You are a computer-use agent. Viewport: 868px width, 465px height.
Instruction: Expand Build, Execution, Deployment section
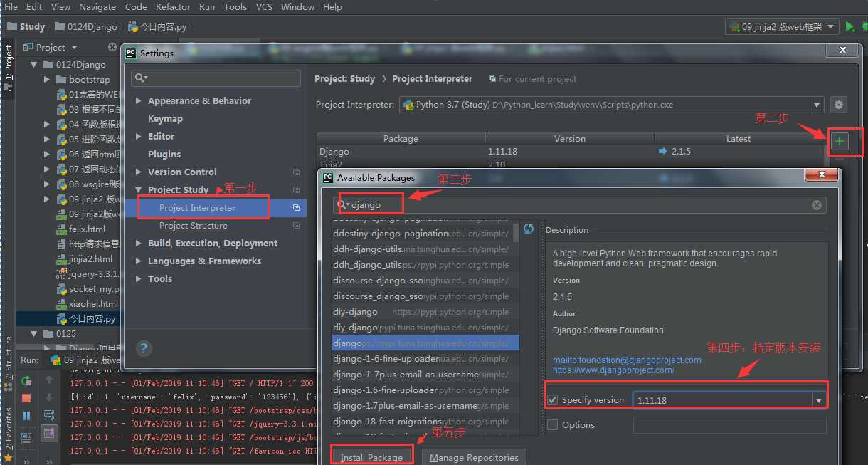(139, 244)
